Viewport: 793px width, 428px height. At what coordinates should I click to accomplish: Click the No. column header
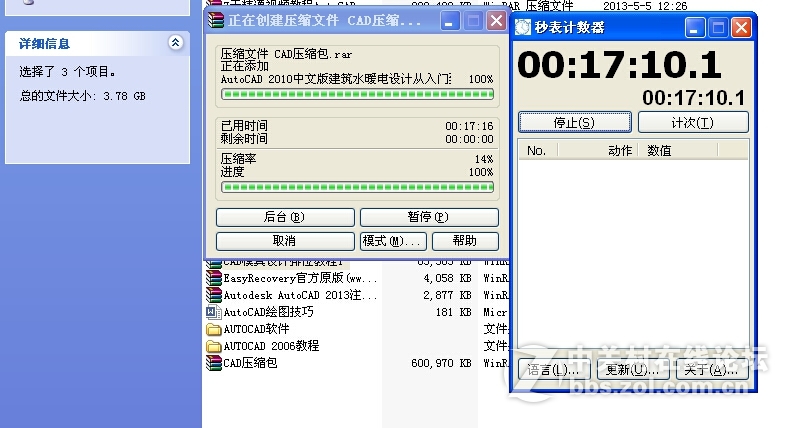coord(538,150)
